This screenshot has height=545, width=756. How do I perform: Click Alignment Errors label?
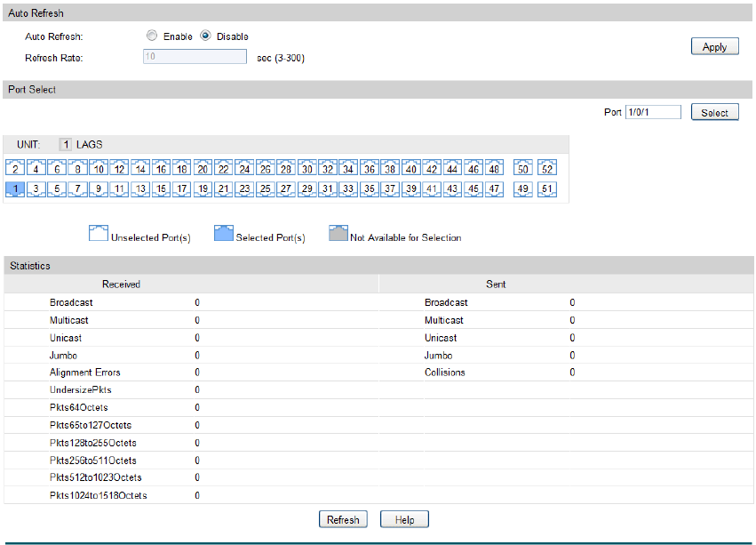click(x=85, y=373)
